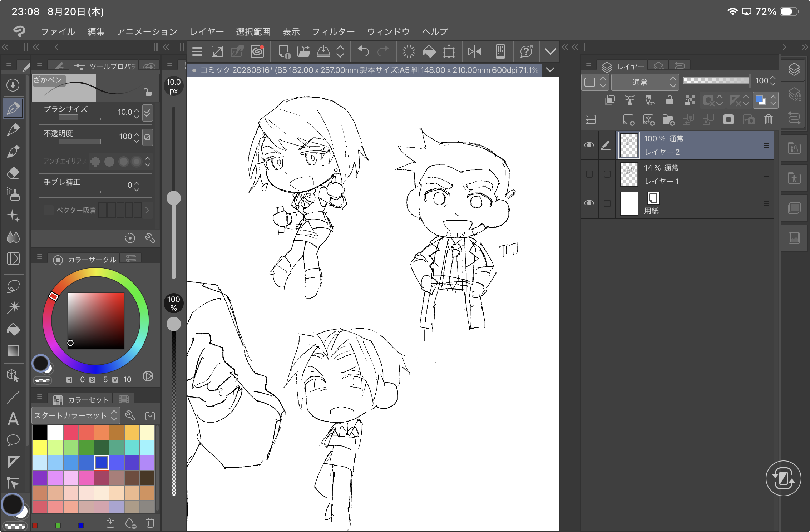Viewport: 810px width, 532px height.
Task: Choose the Text tool labeled A
Action: (x=13, y=419)
